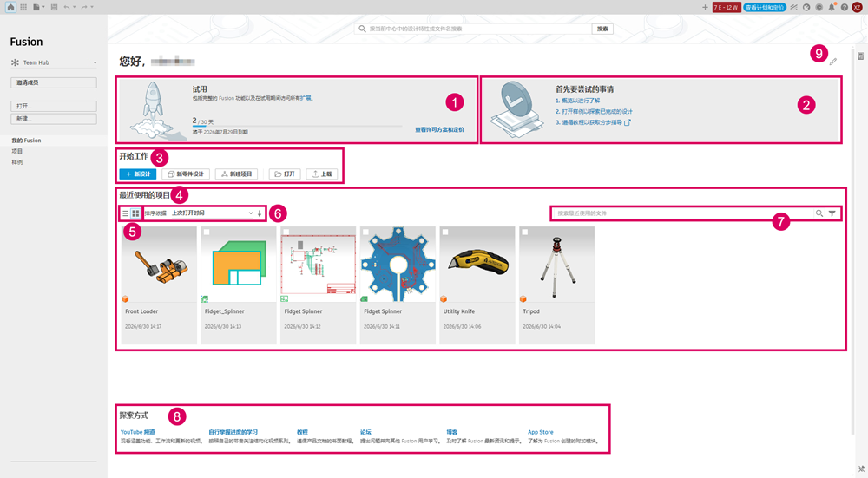Viewport: 868px width, 478px height.
Task: Open the job status clock icon
Action: pyautogui.click(x=819, y=7)
